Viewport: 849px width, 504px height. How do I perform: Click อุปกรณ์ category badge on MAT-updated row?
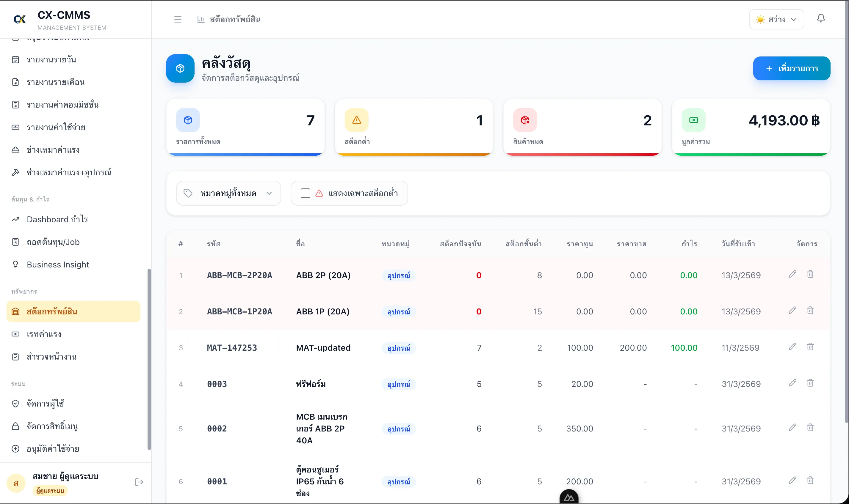pos(398,348)
